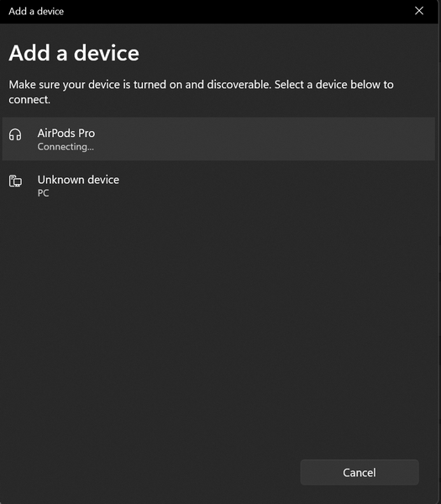This screenshot has width=441, height=504.
Task: Click the large Add a device heading
Action: (74, 53)
